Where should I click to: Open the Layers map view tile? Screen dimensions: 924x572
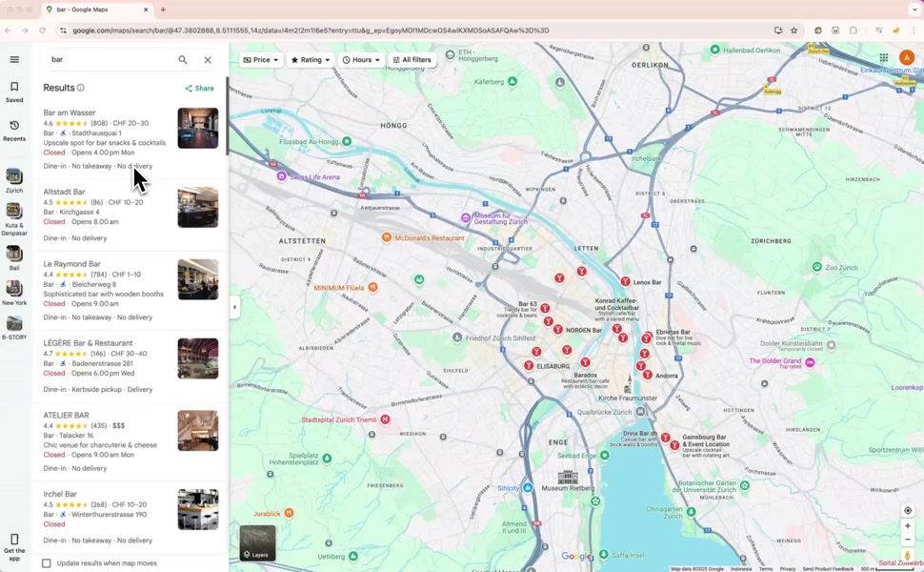(x=257, y=542)
